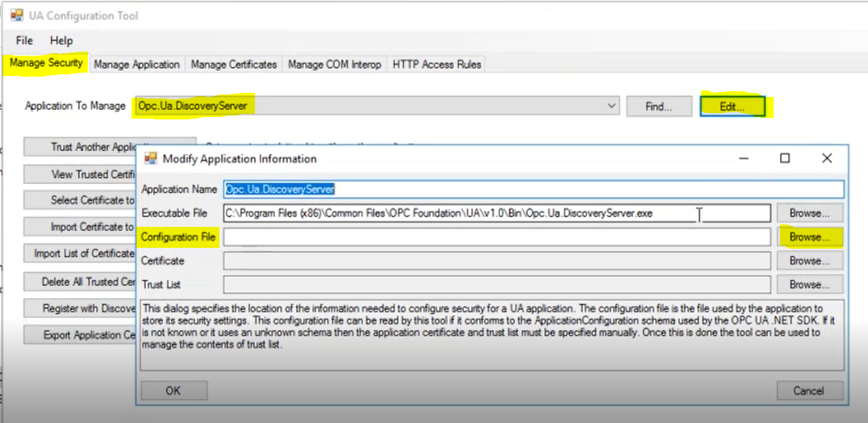The height and width of the screenshot is (423, 868).
Task: Browse for the Executable File
Action: click(x=810, y=212)
